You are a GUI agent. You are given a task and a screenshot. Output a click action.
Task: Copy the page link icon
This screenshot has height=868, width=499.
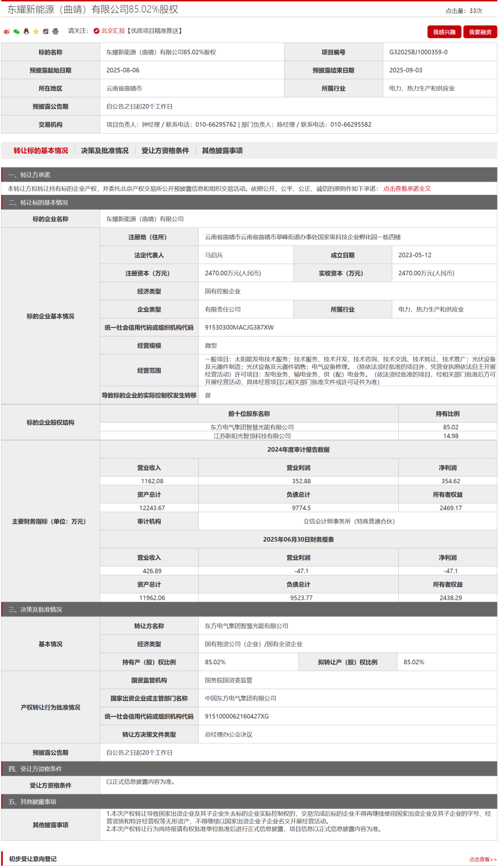[x=45, y=31]
